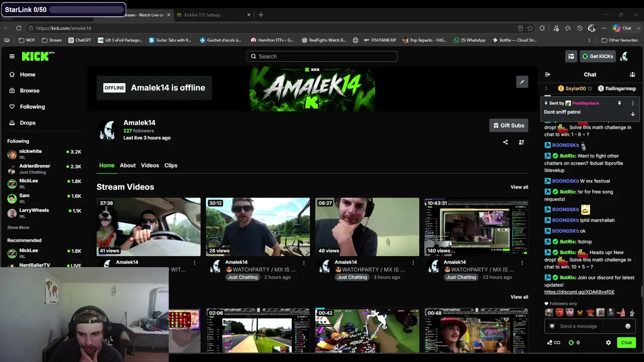Viewport: 644px width, 362px height.
Task: Focus the Send a message chat input
Action: pyautogui.click(x=589, y=326)
